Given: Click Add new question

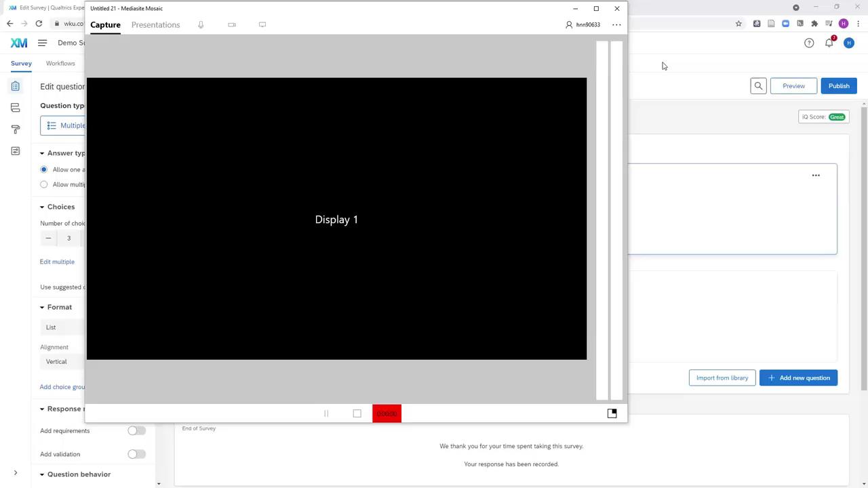Looking at the screenshot, I should click(x=799, y=378).
